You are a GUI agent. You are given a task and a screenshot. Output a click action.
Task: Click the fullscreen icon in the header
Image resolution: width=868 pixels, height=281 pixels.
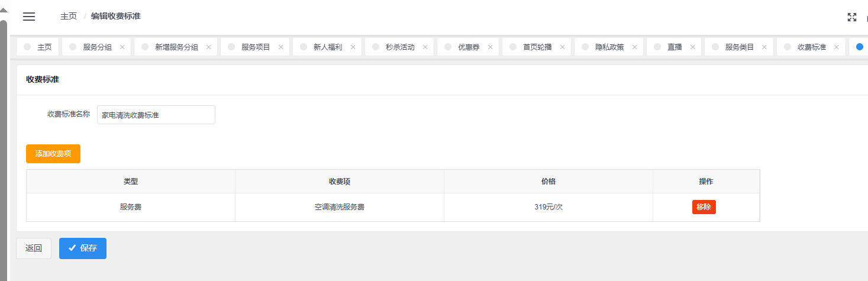(852, 17)
